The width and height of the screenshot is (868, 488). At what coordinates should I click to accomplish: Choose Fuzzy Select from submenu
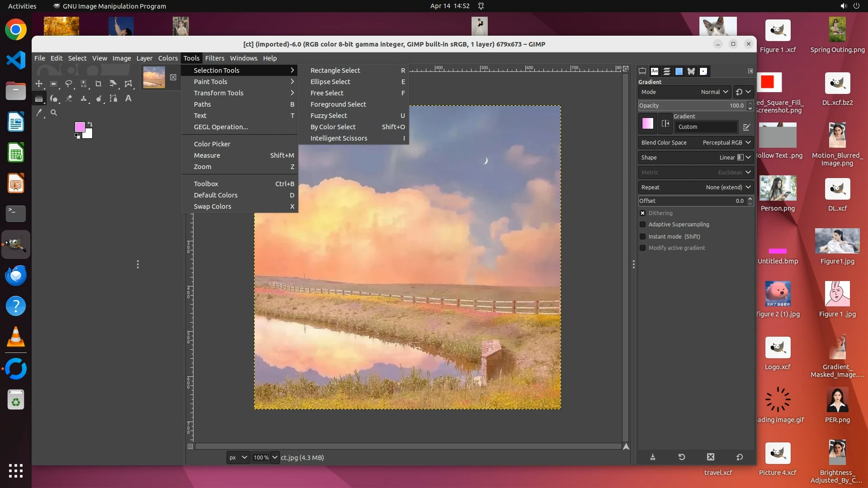329,116
